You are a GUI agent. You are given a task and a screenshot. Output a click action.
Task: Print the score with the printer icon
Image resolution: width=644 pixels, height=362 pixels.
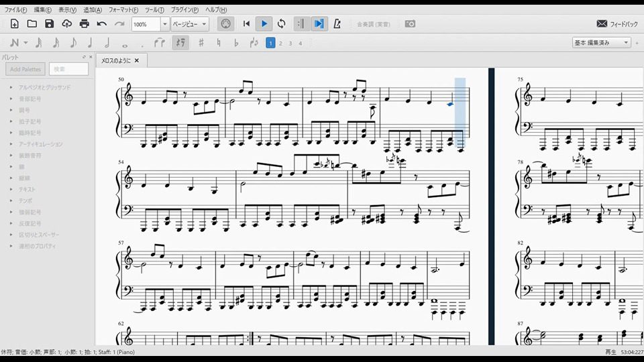[85, 24]
